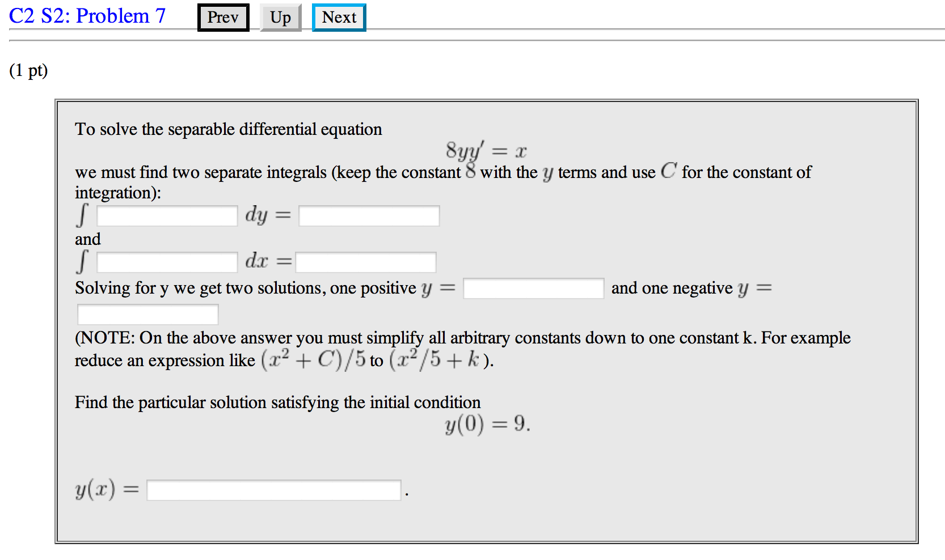Click the 'To solve the separable' heading text

[228, 129]
